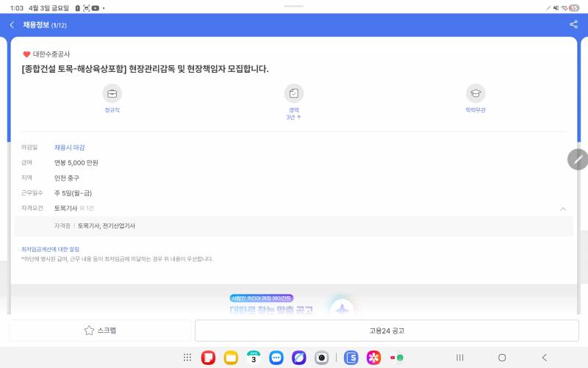
Task: Share this job posting
Action: tap(573, 25)
